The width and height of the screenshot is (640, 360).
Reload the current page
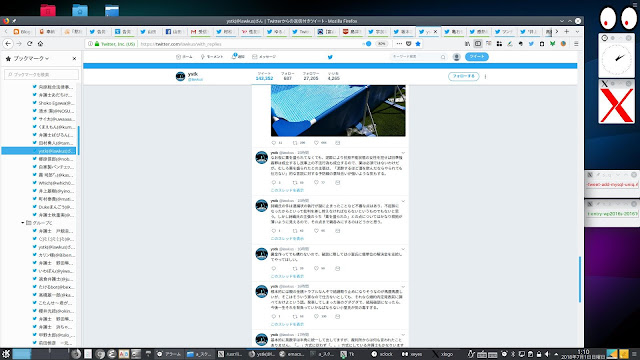coord(29,44)
